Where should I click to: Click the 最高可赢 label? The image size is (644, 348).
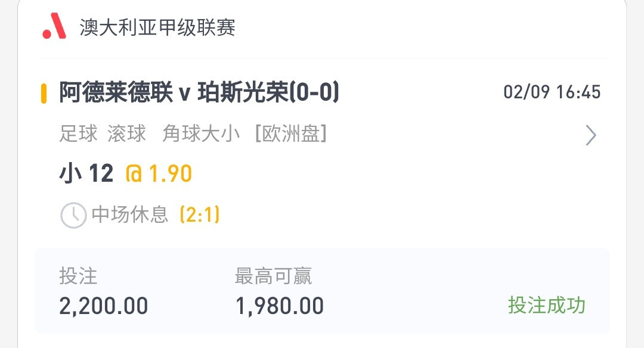tap(273, 276)
